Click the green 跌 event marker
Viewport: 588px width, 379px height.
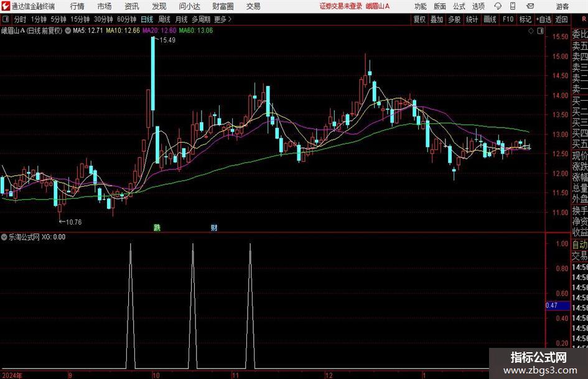pos(157,228)
